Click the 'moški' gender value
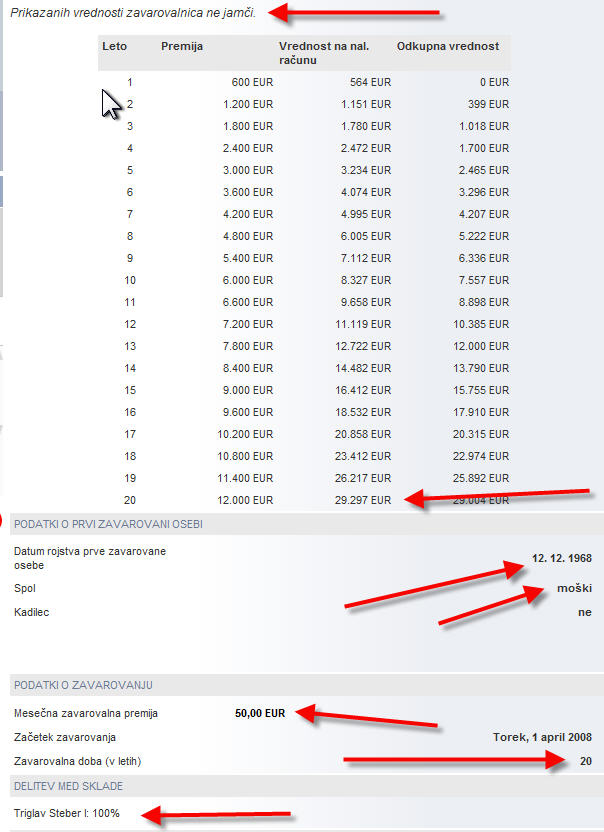Viewport: 604px width, 832px height. click(574, 588)
